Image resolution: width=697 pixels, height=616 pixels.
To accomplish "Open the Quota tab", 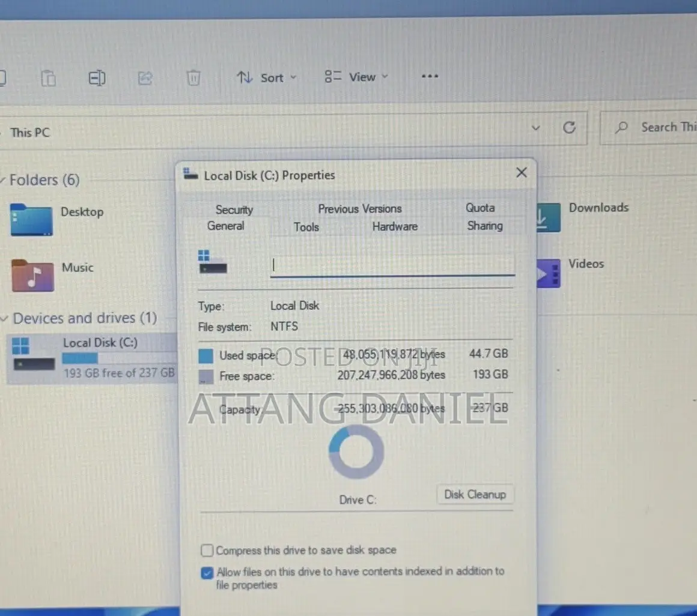I will pyautogui.click(x=480, y=208).
